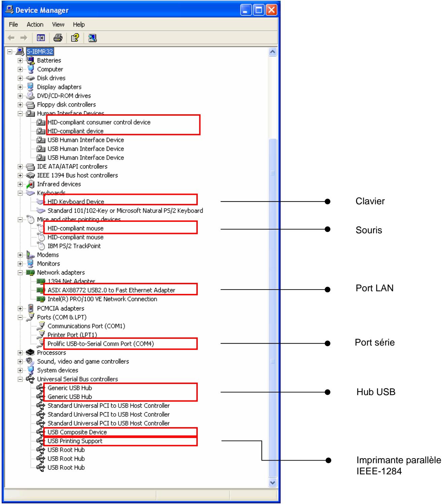Expand the Computer node
Screen dimensions: 443x504
coord(21,69)
